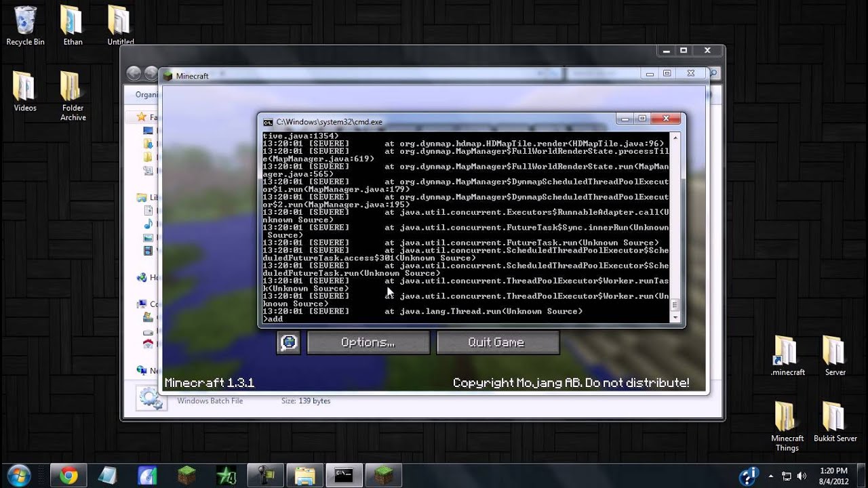868x488 pixels.
Task: Open the Options menu in Minecraft
Action: point(368,342)
